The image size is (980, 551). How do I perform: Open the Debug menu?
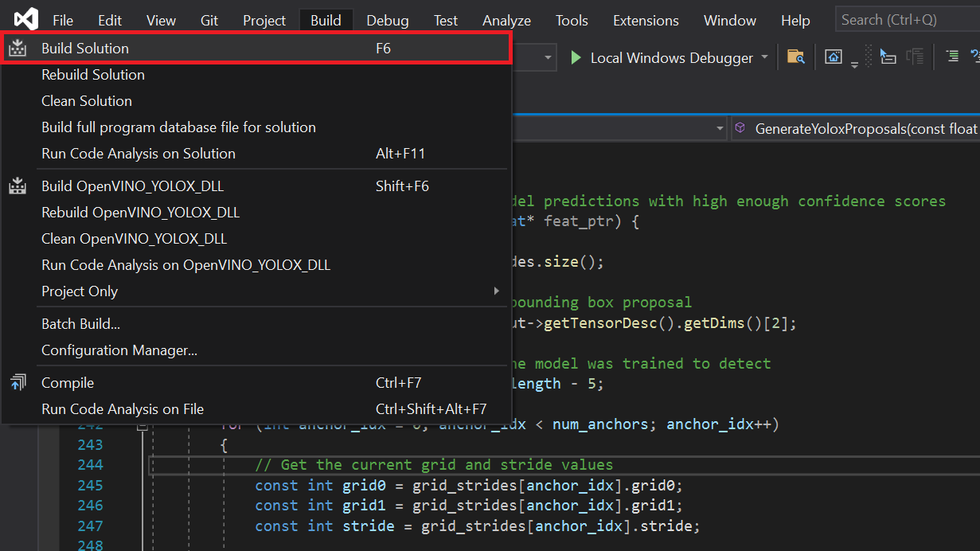387,21
